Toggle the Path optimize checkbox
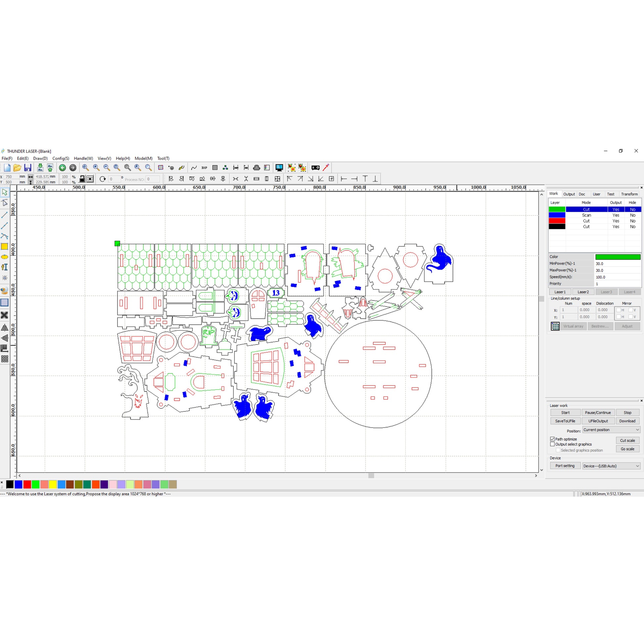 point(552,439)
